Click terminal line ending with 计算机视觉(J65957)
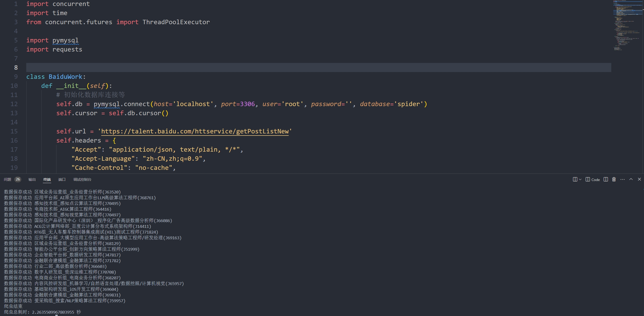This screenshot has width=644, height=316. 94,283
